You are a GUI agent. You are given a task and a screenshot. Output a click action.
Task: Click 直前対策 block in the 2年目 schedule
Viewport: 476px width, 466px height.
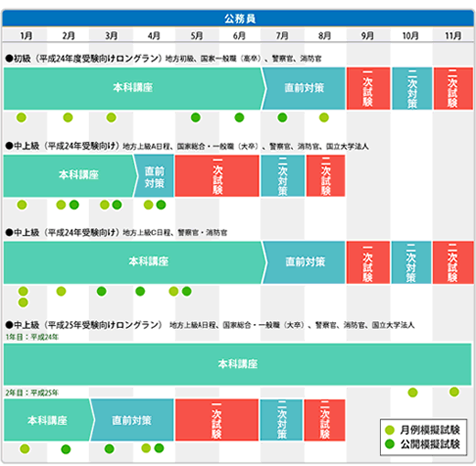pyautogui.click(x=133, y=420)
